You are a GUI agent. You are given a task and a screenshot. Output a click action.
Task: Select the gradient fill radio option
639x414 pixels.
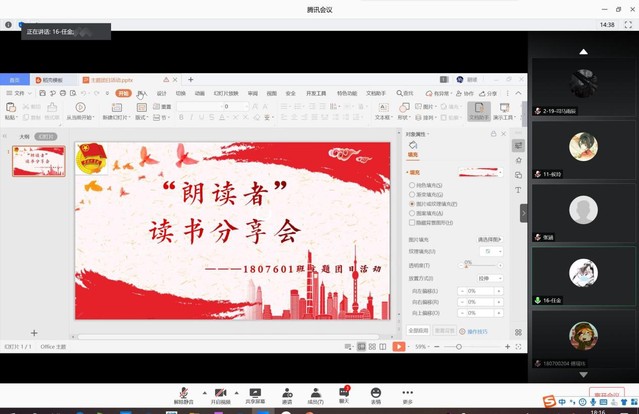[x=411, y=194]
